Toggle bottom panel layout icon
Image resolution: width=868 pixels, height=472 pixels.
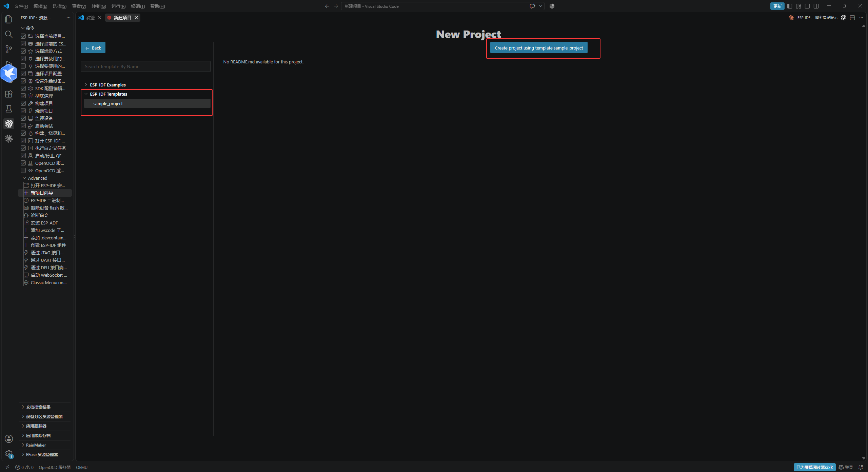(807, 6)
